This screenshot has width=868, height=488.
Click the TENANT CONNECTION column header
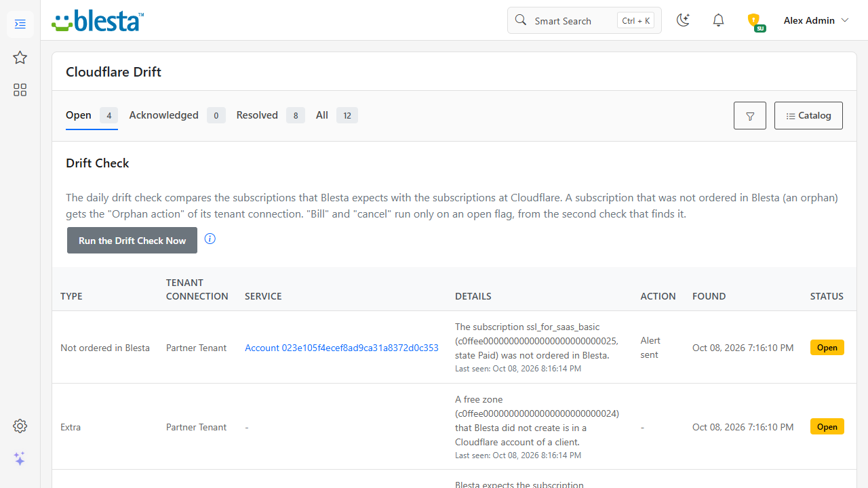tap(197, 289)
